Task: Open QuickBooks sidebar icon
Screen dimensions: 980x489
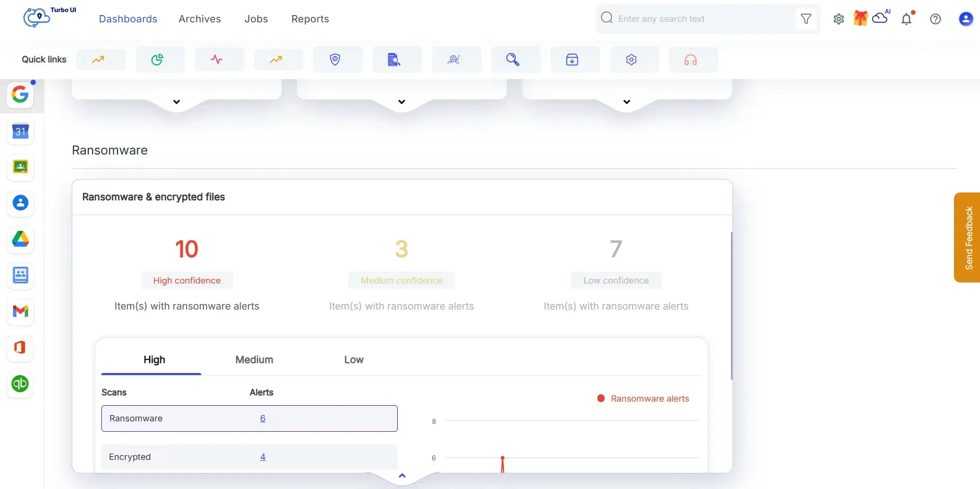Action: click(20, 384)
